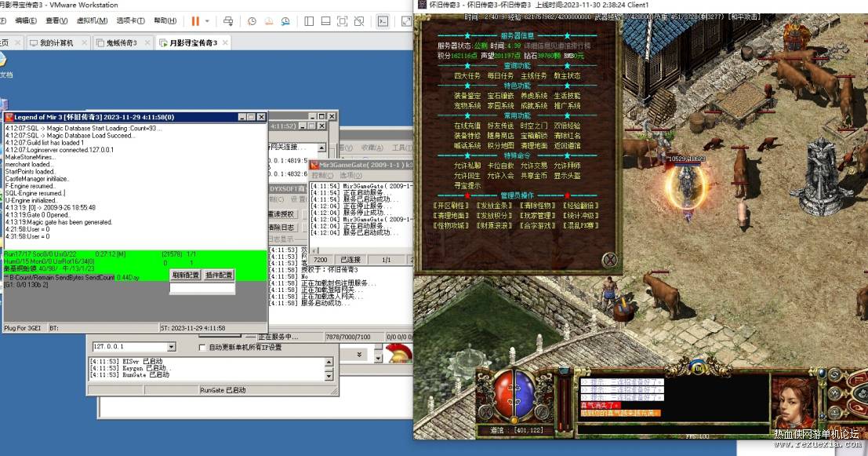Screen dimensions: 868x456
Task: Open 四大任务 in game menu
Action: tap(467, 76)
